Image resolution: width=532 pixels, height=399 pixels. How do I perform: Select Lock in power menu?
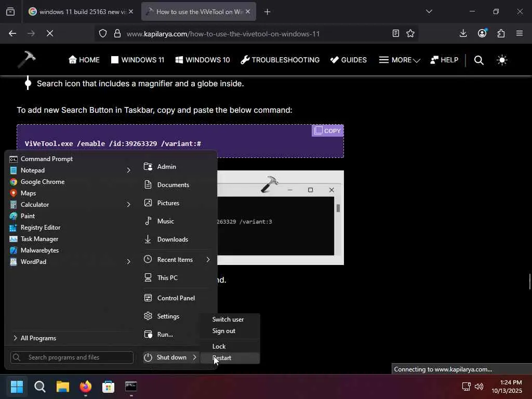219,347
